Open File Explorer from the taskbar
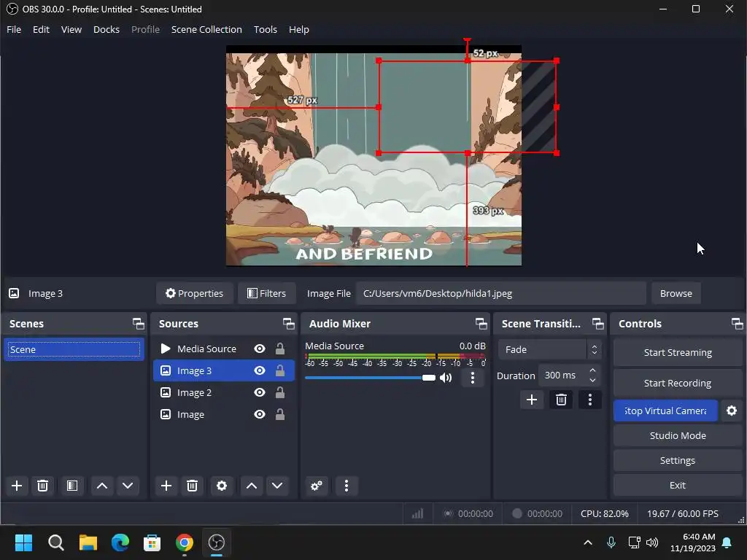Screen dimensions: 747x560 pos(88,542)
